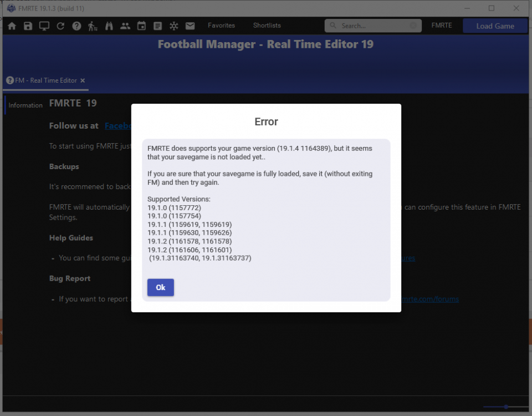Image resolution: width=532 pixels, height=416 pixels.
Task: Open the Shortlists menu
Action: coord(267,26)
